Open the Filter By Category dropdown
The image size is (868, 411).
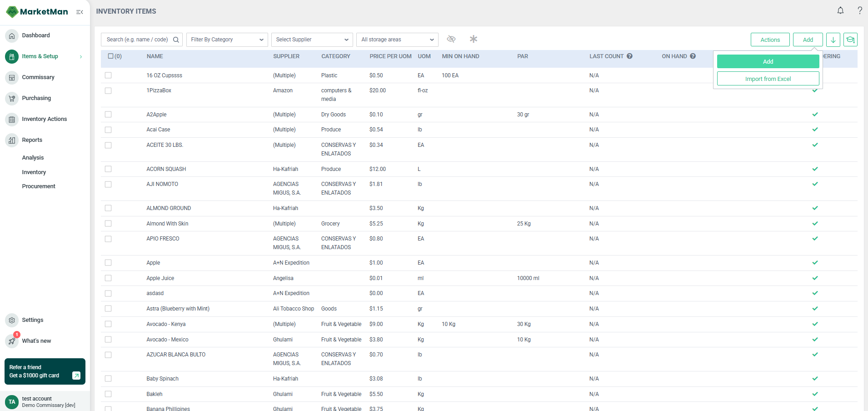pos(227,40)
